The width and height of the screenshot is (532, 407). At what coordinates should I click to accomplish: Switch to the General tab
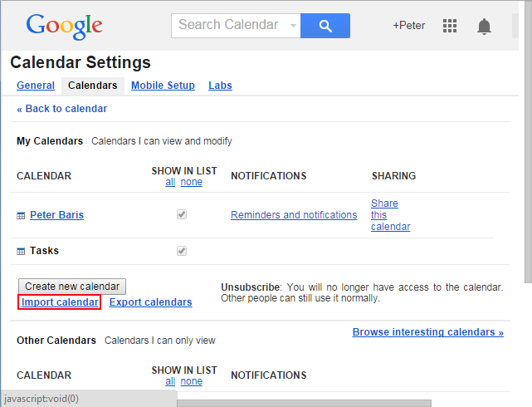36,86
